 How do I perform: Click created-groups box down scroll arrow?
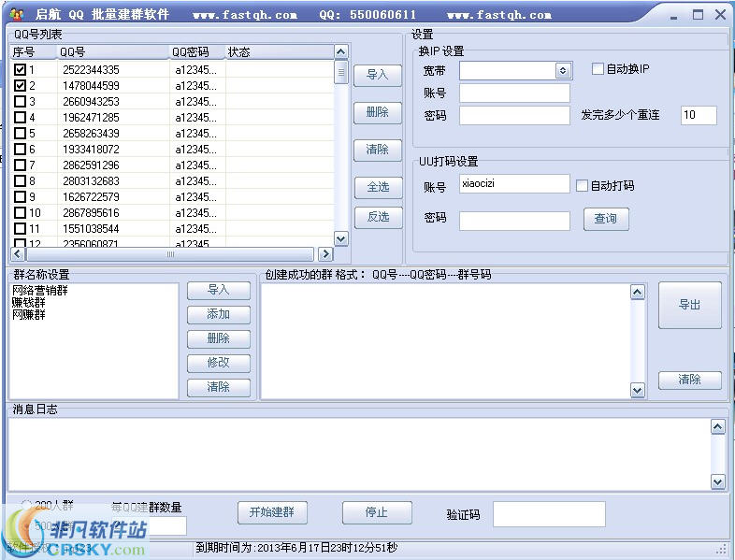(638, 390)
